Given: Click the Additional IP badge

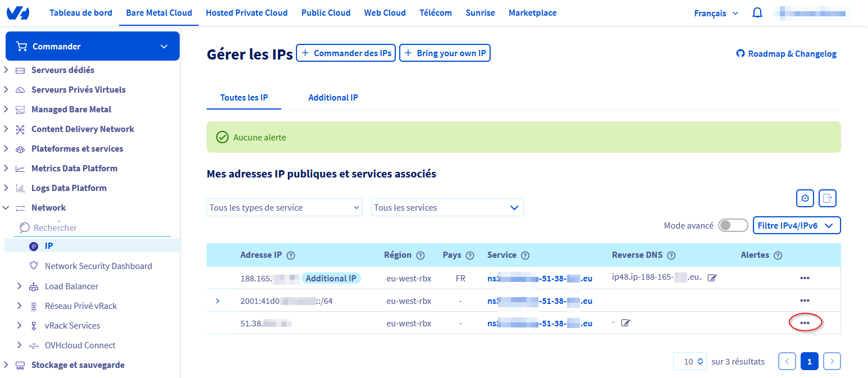Looking at the screenshot, I should tap(331, 278).
